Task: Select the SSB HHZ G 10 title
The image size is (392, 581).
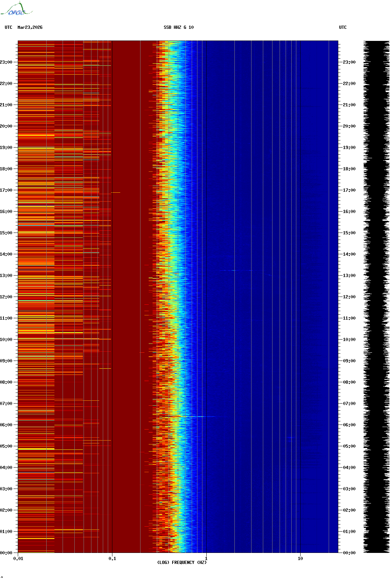Action: (179, 27)
